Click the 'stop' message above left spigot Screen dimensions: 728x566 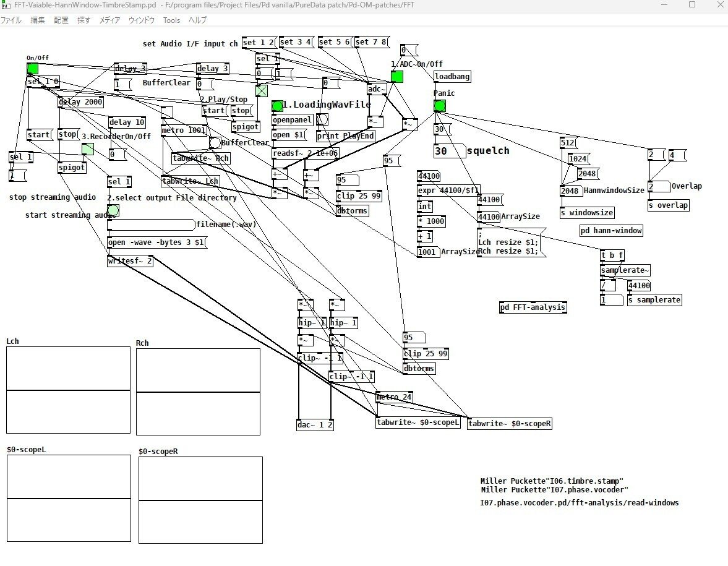coord(69,135)
